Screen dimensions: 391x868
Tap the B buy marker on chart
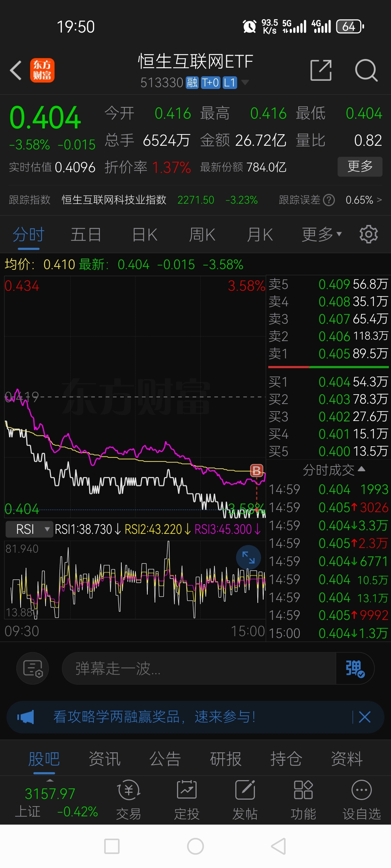(x=257, y=471)
